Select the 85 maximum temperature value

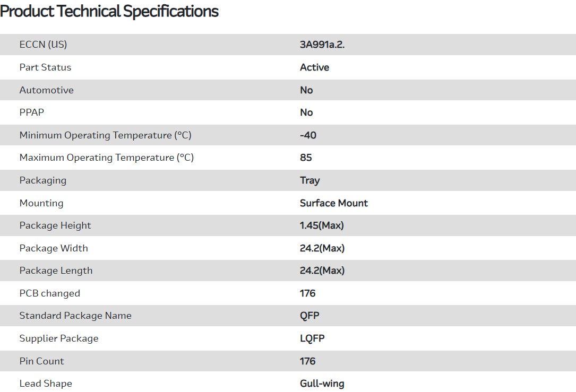[306, 158]
